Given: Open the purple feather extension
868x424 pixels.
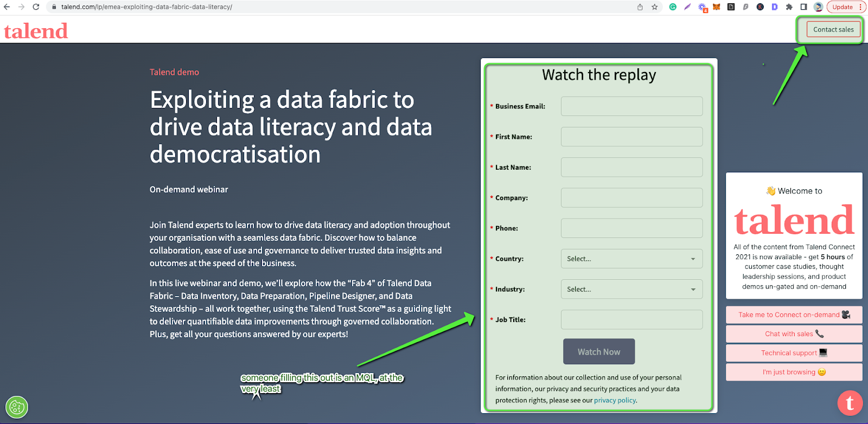Looking at the screenshot, I should coord(687,7).
